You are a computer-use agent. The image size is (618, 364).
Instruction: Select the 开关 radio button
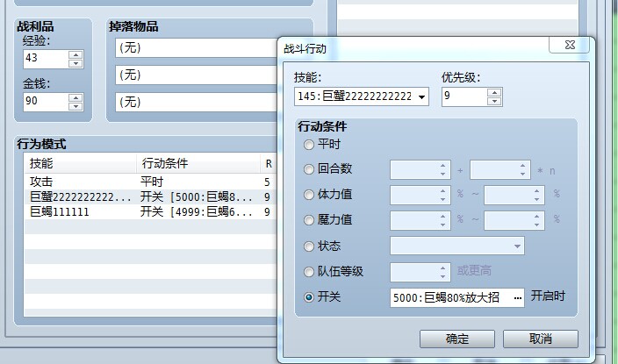309,297
